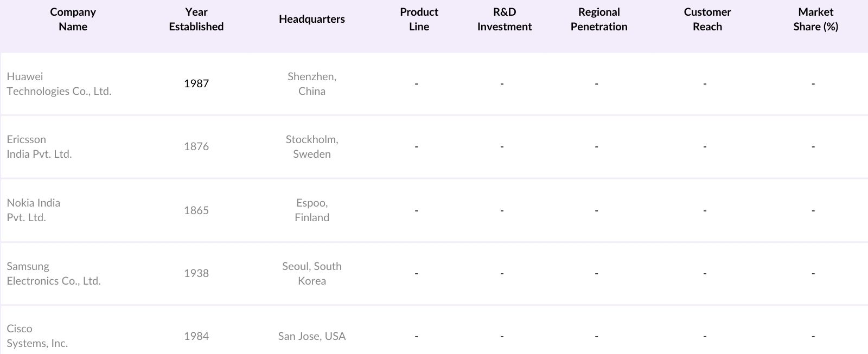Click the R&D Investment column header
The height and width of the screenshot is (354, 868).
[504, 20]
